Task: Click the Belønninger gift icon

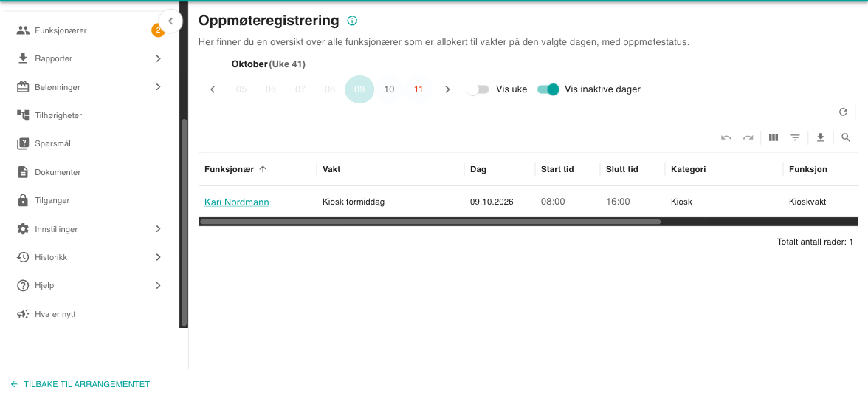Action: tap(23, 87)
